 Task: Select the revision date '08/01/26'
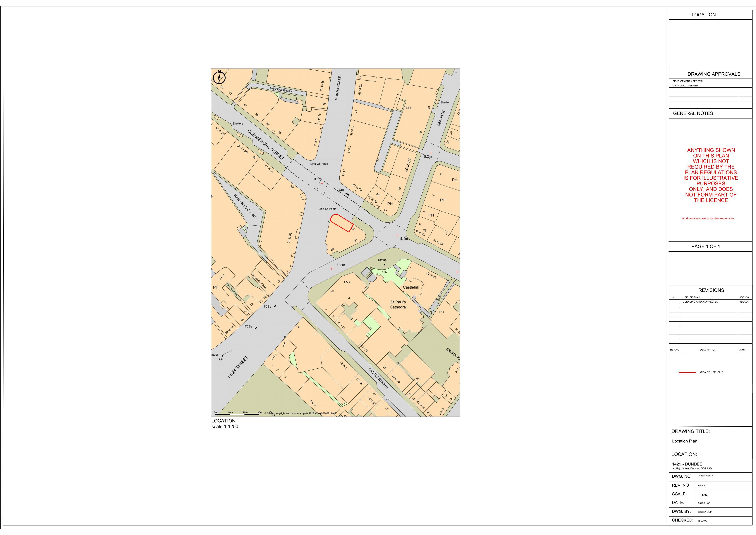(744, 302)
